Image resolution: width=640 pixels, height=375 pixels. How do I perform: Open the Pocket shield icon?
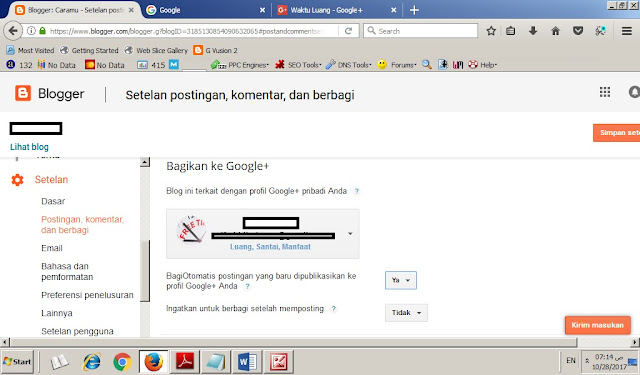[578, 31]
